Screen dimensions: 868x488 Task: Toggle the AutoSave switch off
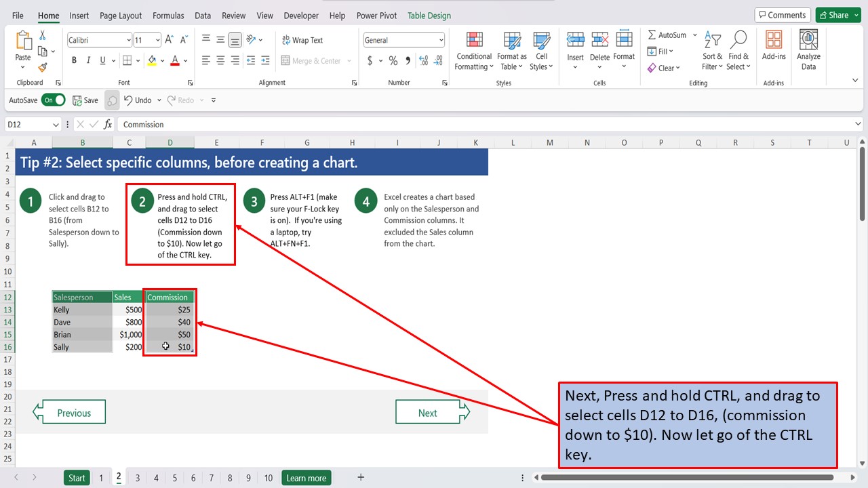click(x=54, y=100)
